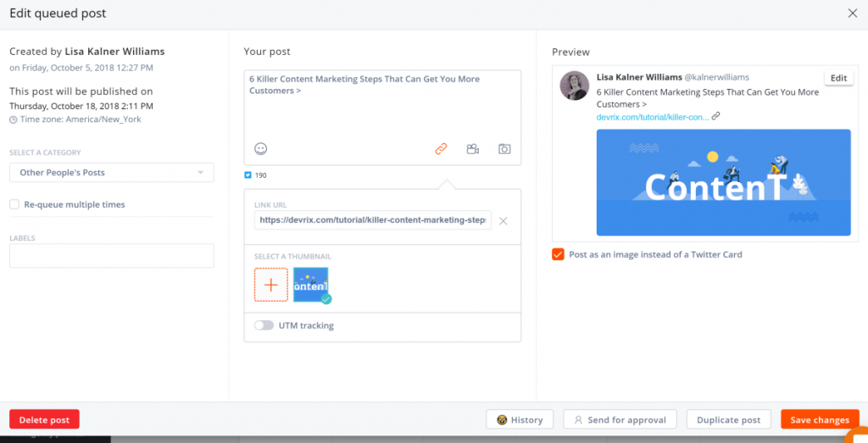
Task: Click the video camera icon
Action: pos(473,149)
